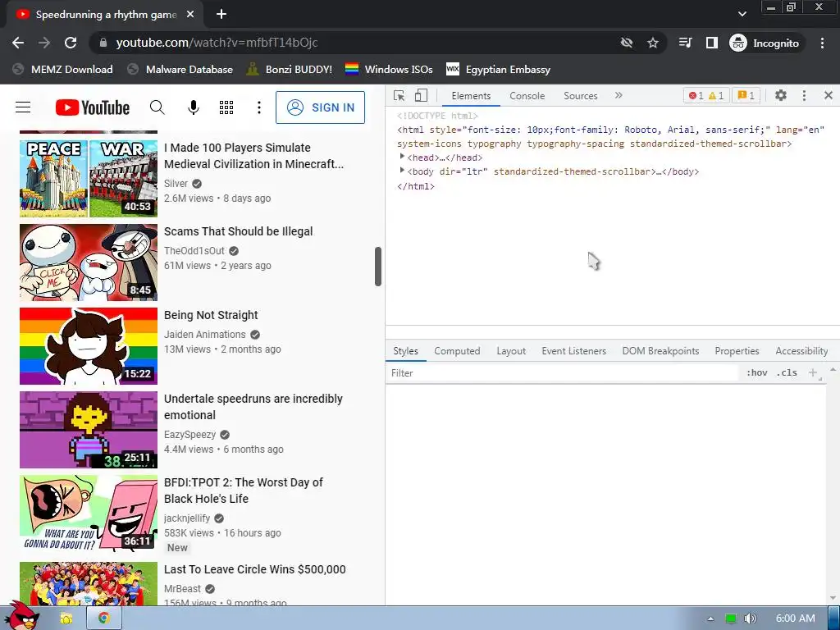
Task: Click the third-party cookies blocked eye icon
Action: pos(626,43)
